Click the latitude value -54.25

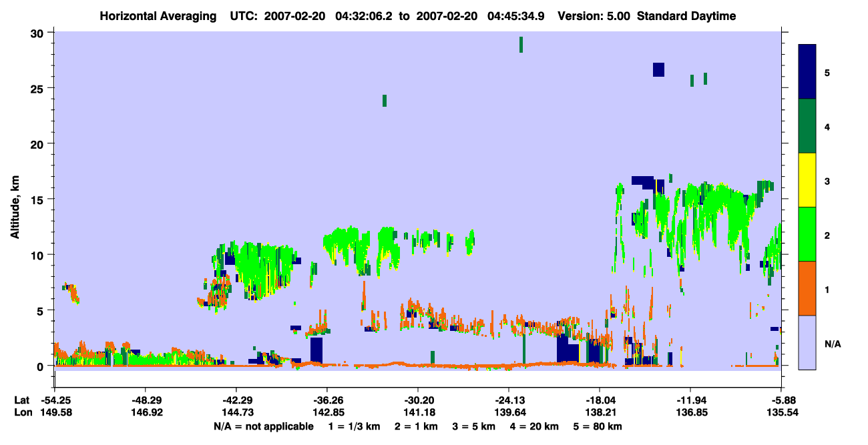[55, 400]
